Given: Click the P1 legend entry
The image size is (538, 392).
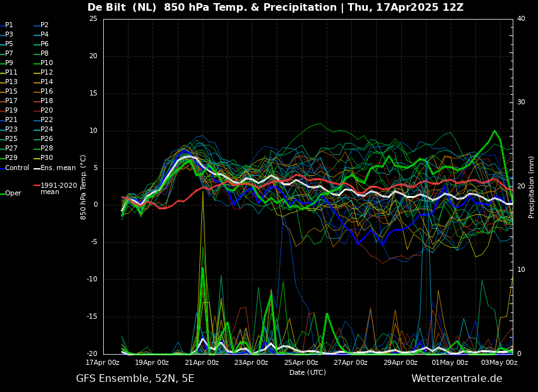Looking at the screenshot, I should 9,25.
